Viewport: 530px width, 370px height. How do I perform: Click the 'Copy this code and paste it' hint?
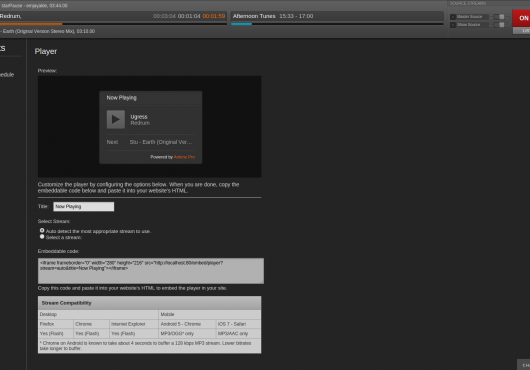pos(132,288)
